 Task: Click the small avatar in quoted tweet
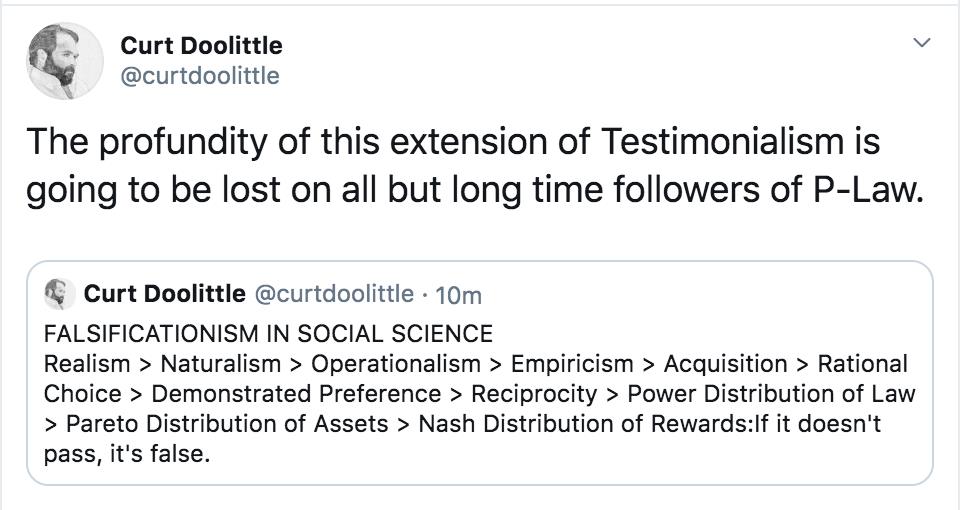pos(59,293)
